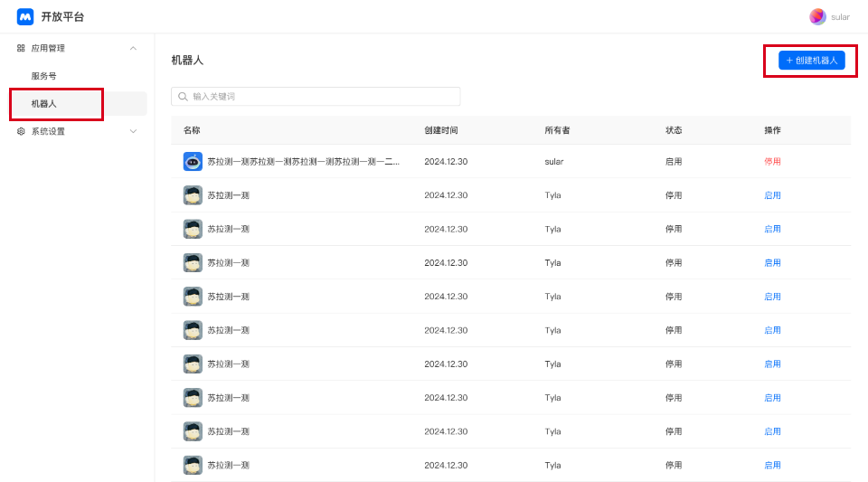The width and height of the screenshot is (868, 482).
Task: Open the robot with the long truncated name
Action: click(303, 162)
